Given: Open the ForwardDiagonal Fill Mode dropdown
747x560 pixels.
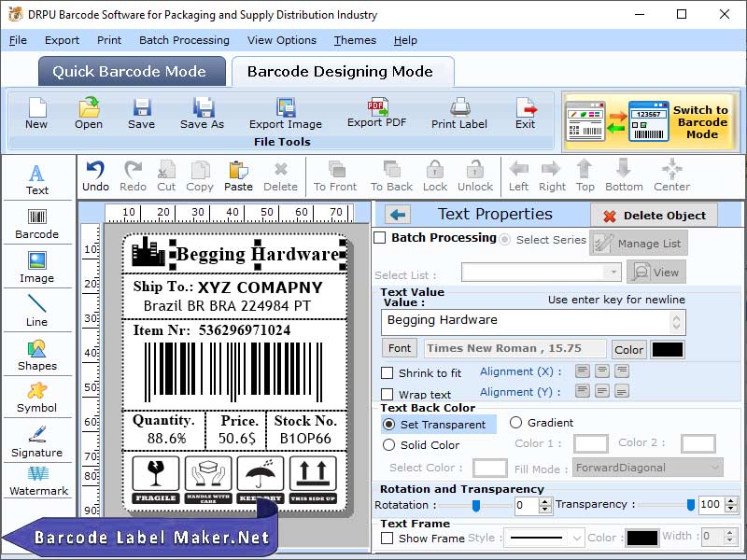Looking at the screenshot, I should (x=647, y=468).
